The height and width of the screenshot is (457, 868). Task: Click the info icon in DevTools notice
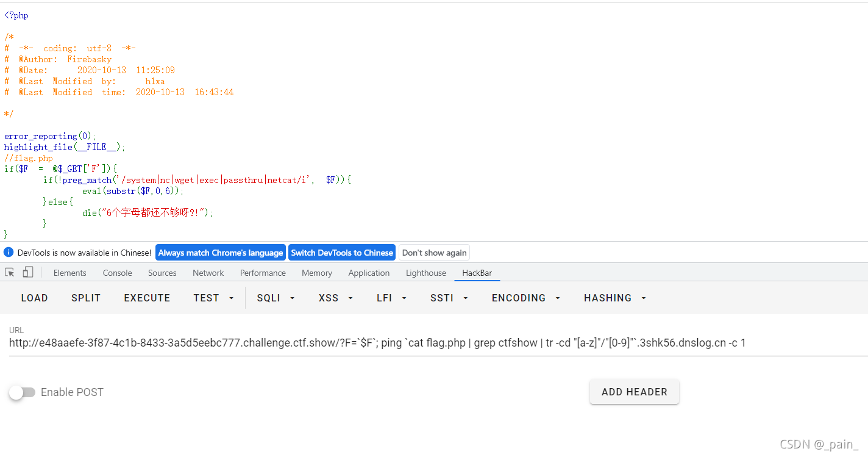[x=9, y=252]
